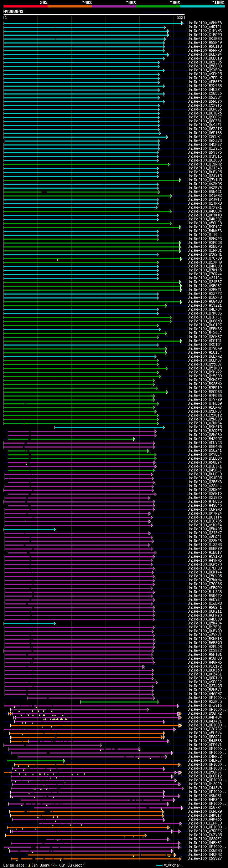The height and width of the screenshot is (868, 228).
Task: Select the AV386643 query name
Action: pyautogui.click(x=14, y=11)
